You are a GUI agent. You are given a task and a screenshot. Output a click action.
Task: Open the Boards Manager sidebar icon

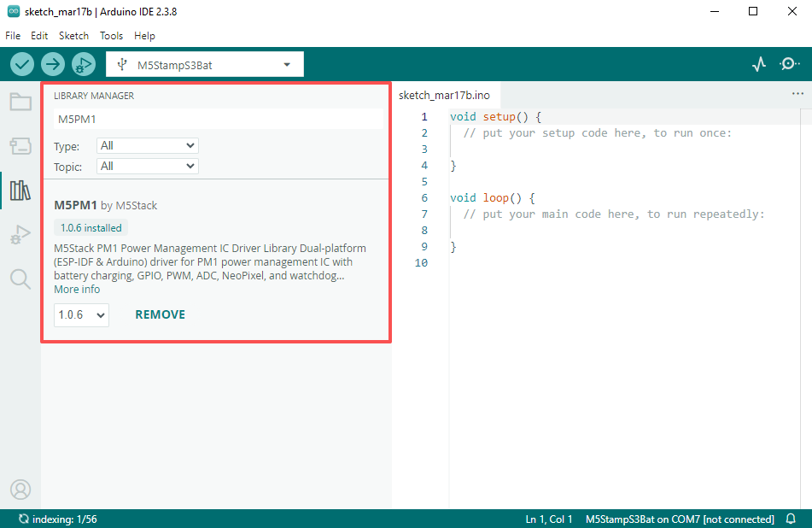tap(20, 146)
